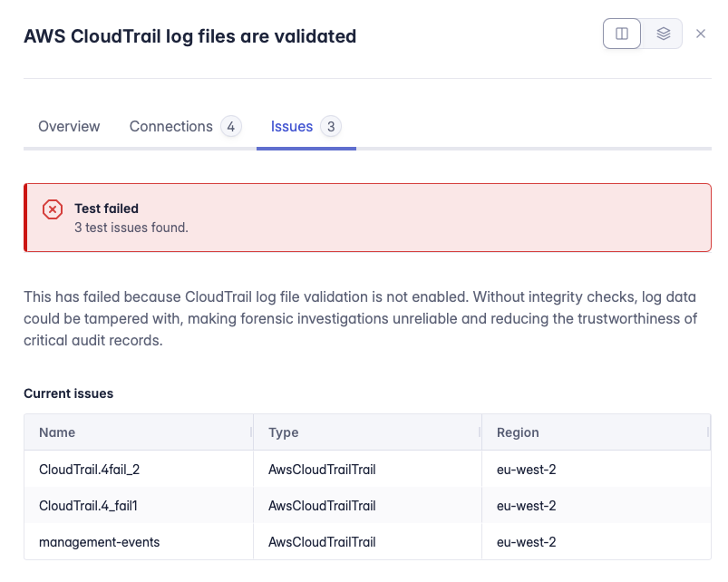Sort the table by the Type column header
728x582 pixels.
tap(284, 433)
